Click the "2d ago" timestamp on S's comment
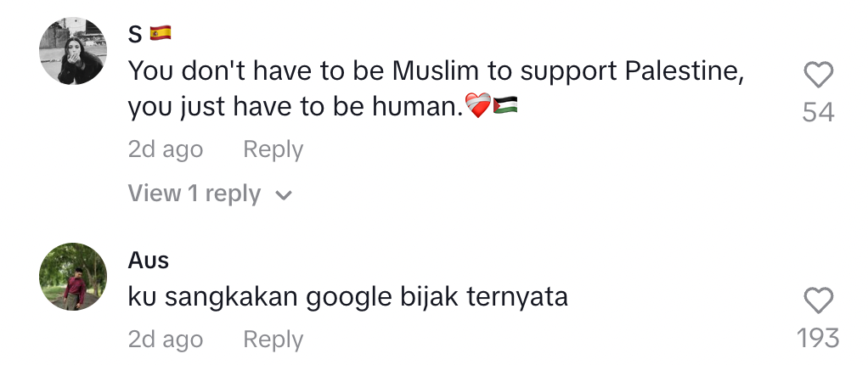Viewport: 868px width, 365px height. (x=166, y=149)
